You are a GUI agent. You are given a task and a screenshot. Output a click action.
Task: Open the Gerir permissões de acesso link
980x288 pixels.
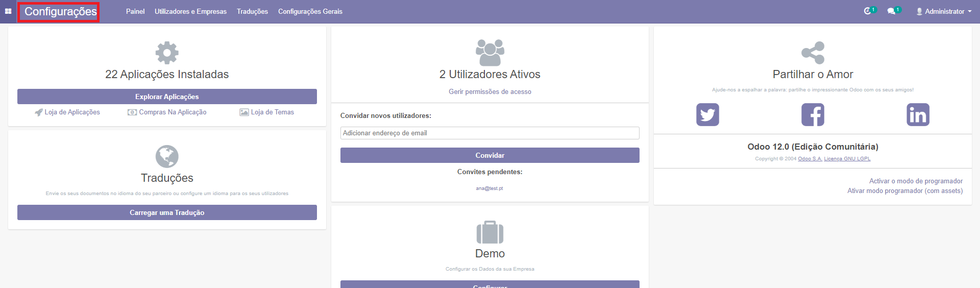[x=489, y=92]
